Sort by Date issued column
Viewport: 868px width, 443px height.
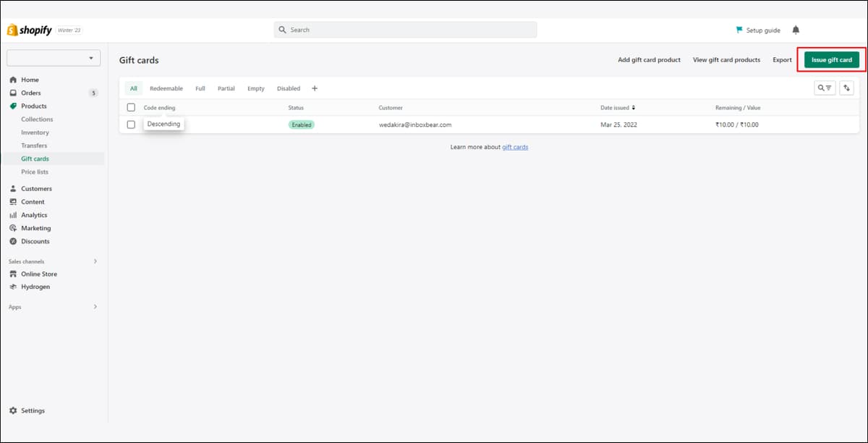point(618,108)
